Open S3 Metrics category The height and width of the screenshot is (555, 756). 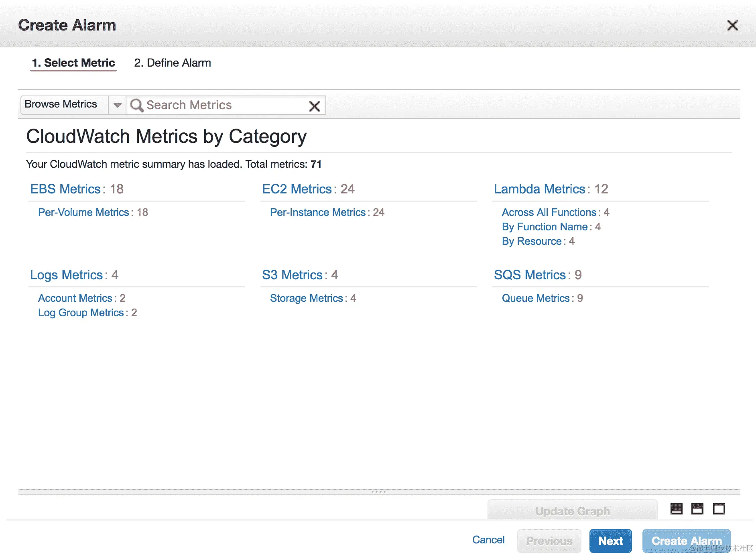[x=293, y=275]
